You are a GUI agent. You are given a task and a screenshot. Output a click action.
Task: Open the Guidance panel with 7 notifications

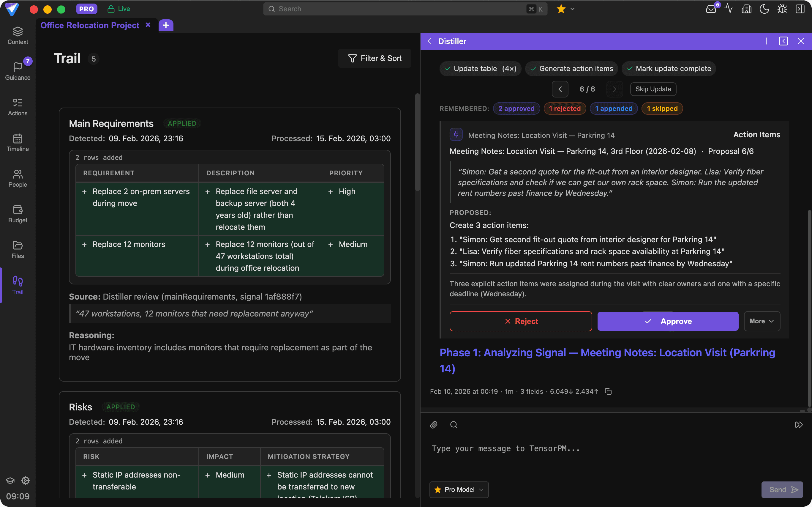pyautogui.click(x=18, y=70)
